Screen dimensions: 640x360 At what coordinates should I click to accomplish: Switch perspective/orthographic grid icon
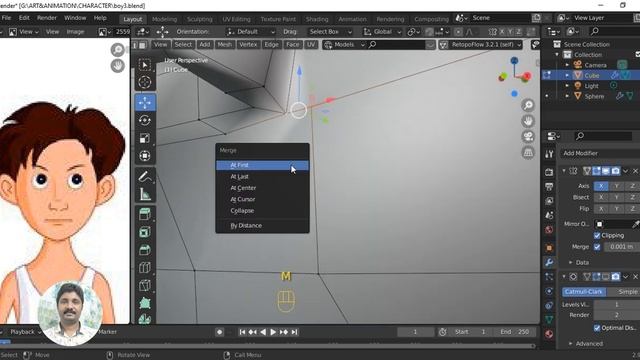[528, 153]
